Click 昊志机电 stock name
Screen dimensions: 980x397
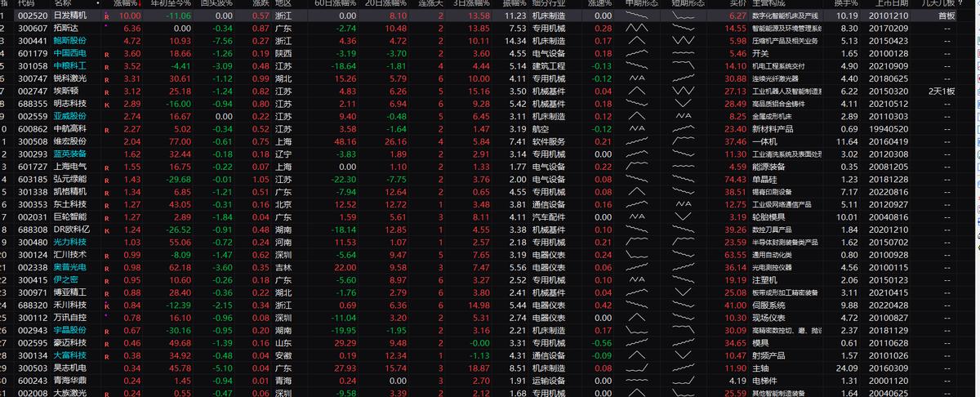point(71,368)
